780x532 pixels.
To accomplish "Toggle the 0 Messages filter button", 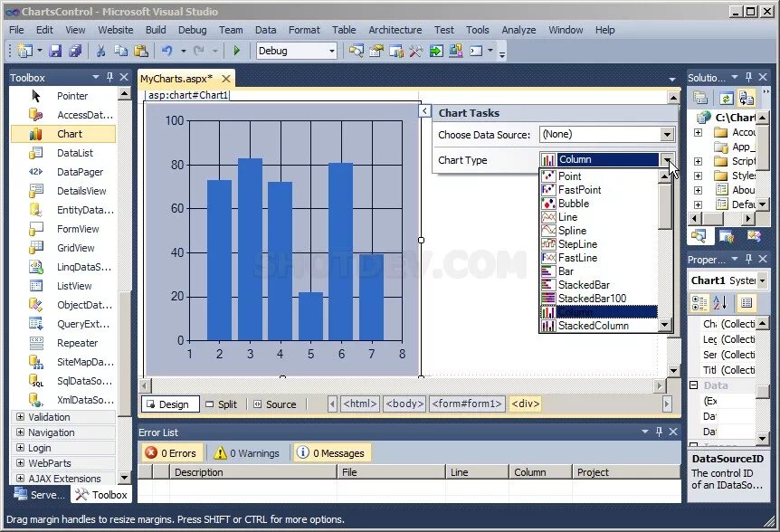I will pos(332,453).
